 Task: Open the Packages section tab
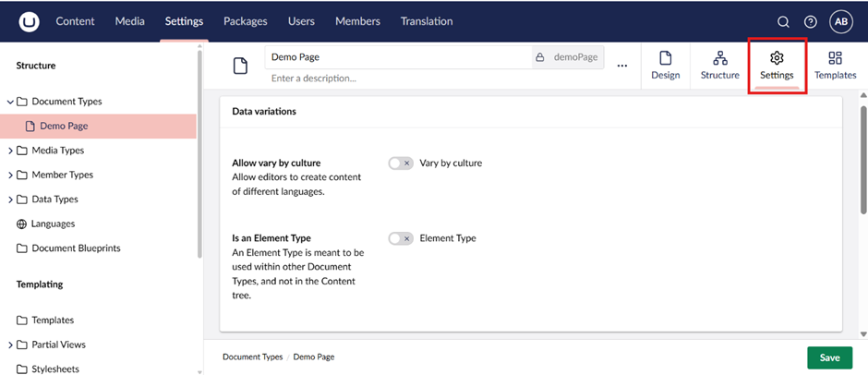245,21
